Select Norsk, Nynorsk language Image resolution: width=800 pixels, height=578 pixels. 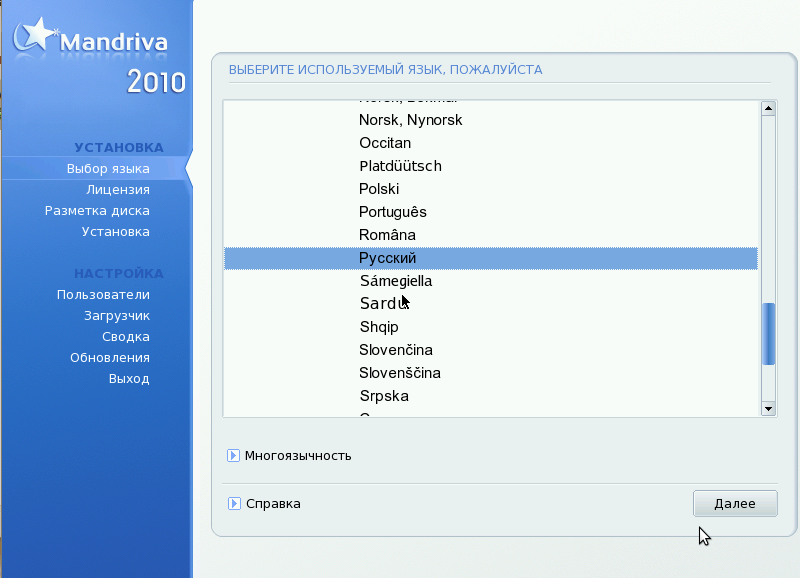(410, 120)
